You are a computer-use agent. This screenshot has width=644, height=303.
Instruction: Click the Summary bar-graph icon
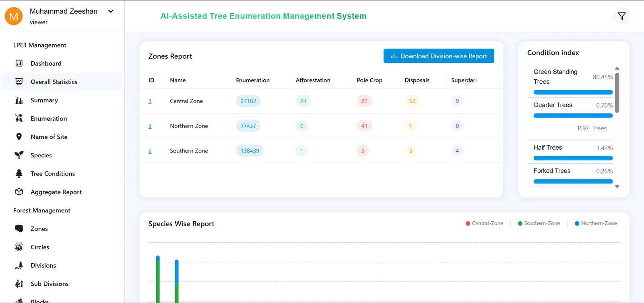click(19, 100)
